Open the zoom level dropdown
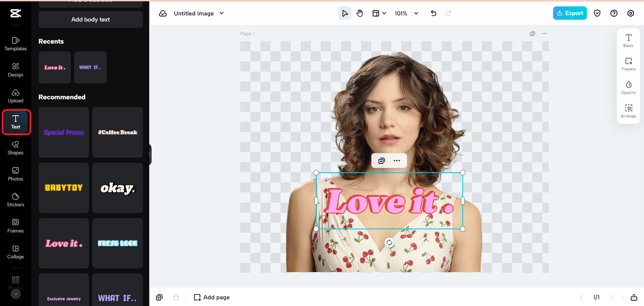Image resolution: width=644 pixels, height=306 pixels. coord(407,13)
